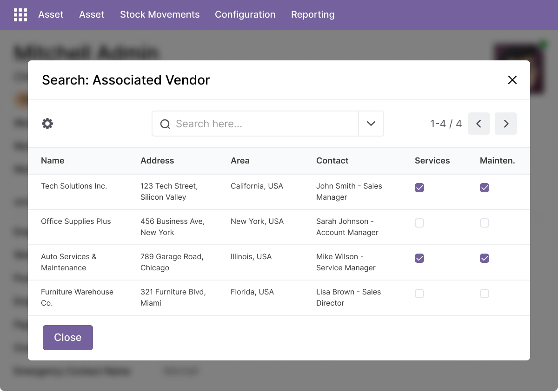Go to the previous page of vendors
The height and width of the screenshot is (392, 558).
coord(479,124)
